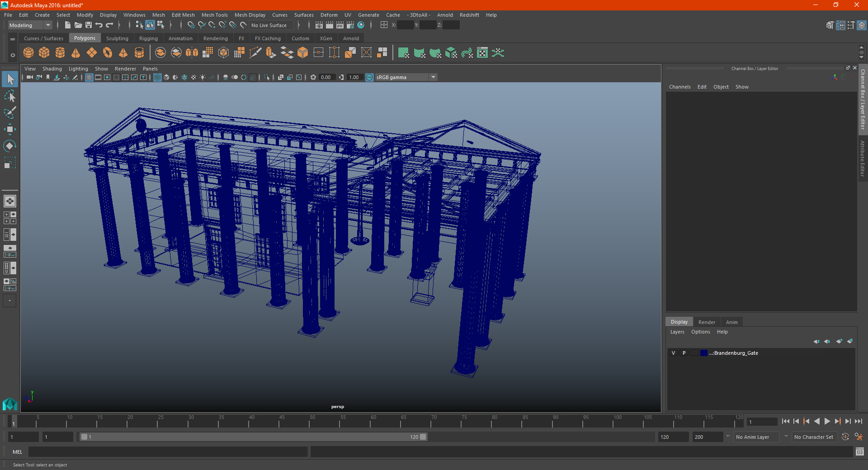Toggle the color management ON button

coord(369,77)
